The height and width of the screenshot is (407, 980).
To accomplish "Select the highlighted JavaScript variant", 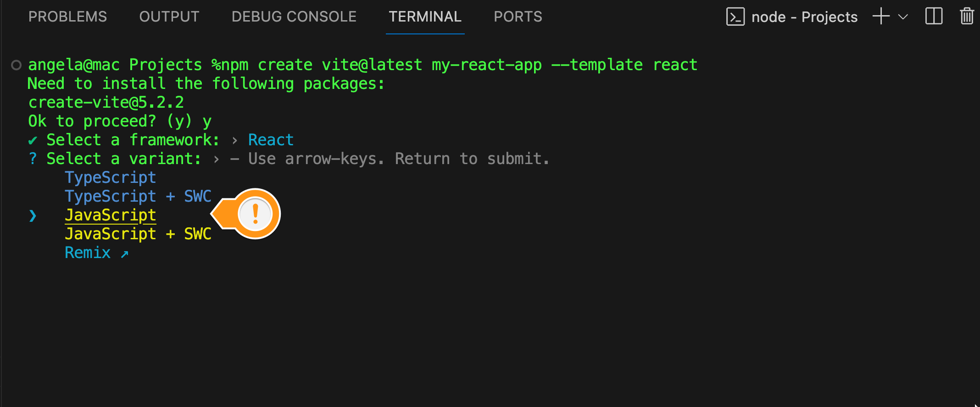I will (110, 215).
